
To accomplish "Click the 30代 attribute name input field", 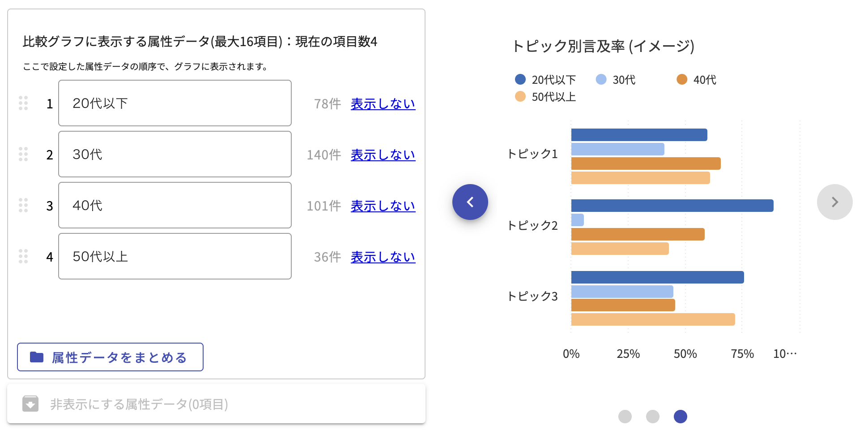I will pos(174,154).
